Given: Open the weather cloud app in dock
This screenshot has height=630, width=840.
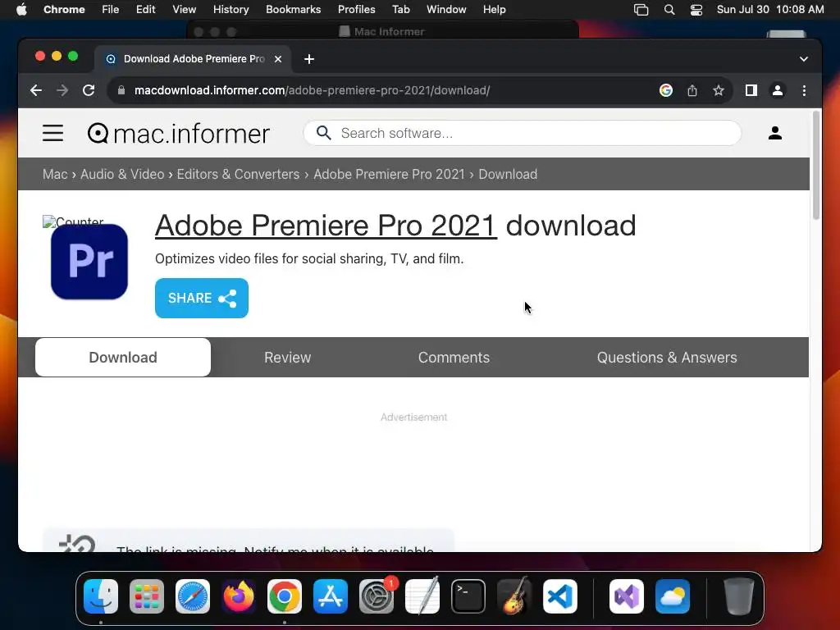Looking at the screenshot, I should 673,596.
